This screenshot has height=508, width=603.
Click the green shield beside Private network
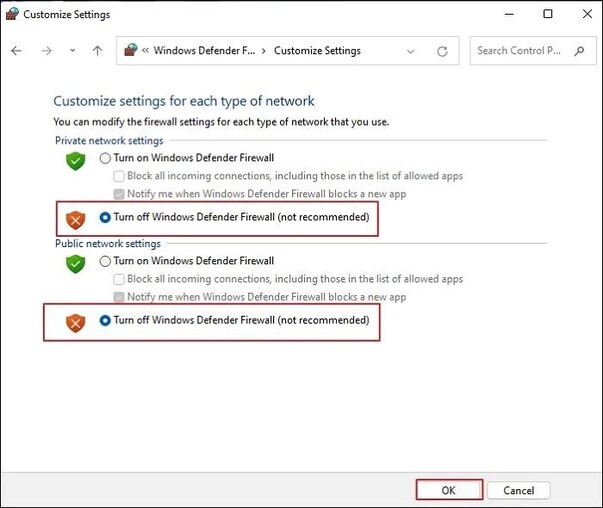pos(75,160)
